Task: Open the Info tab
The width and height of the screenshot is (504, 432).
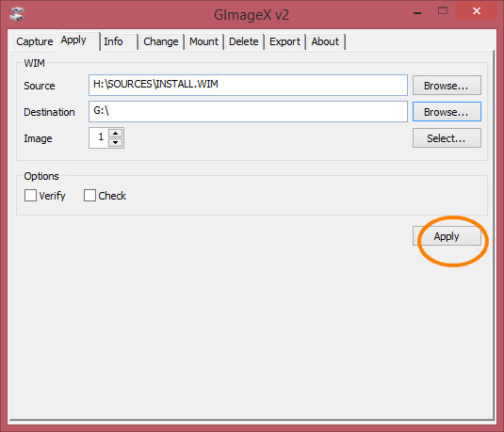Action: pyautogui.click(x=119, y=41)
